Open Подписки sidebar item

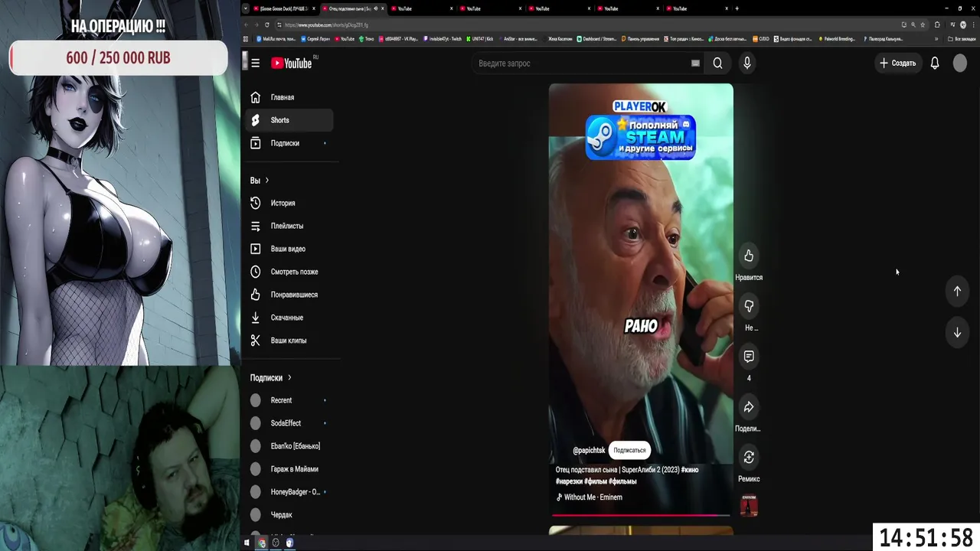click(x=289, y=143)
